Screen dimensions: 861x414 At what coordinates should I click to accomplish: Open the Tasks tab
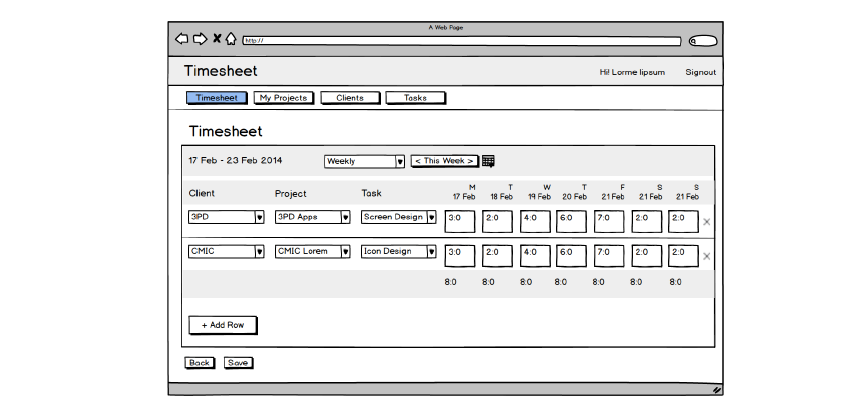point(415,98)
